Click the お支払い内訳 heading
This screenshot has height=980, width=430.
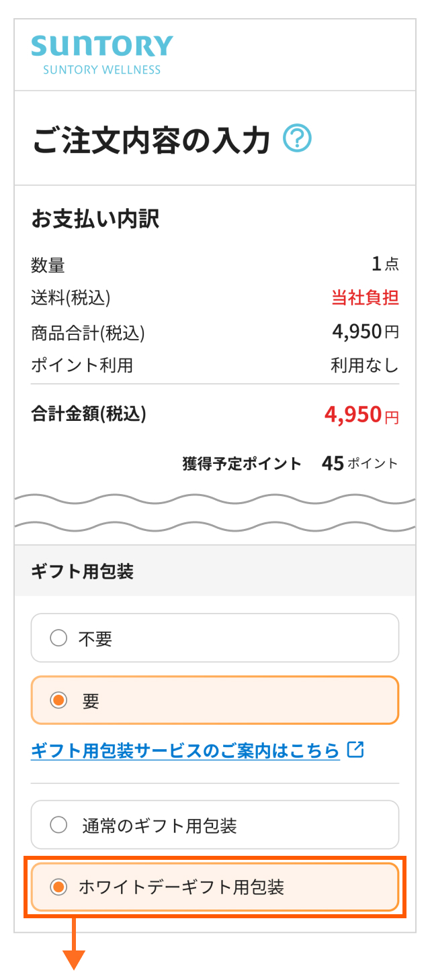94,217
